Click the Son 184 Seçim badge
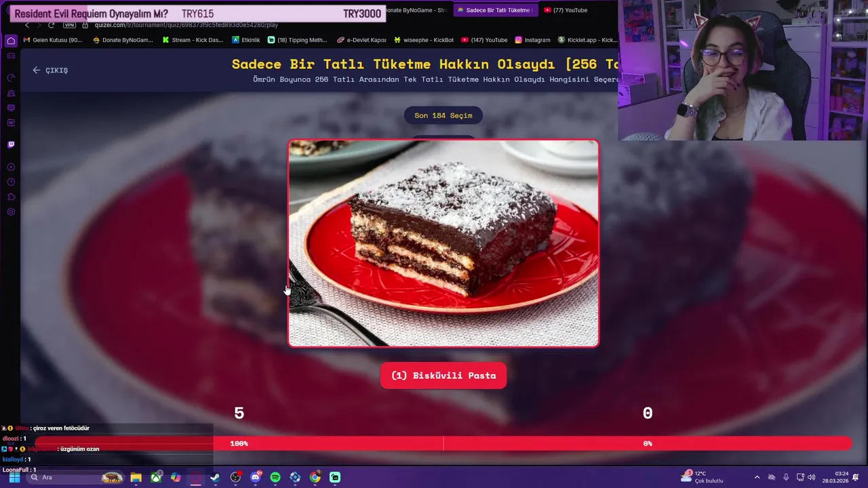The width and height of the screenshot is (868, 488). [443, 115]
